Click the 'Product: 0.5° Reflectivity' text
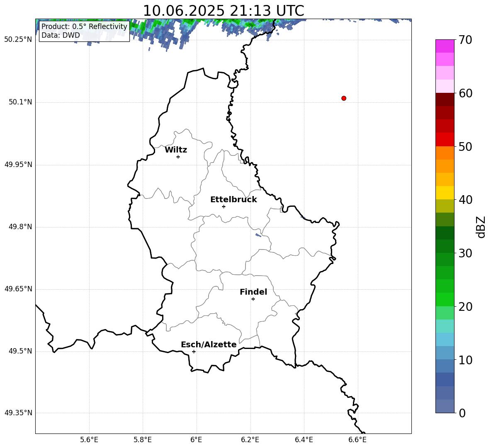 (x=84, y=26)
